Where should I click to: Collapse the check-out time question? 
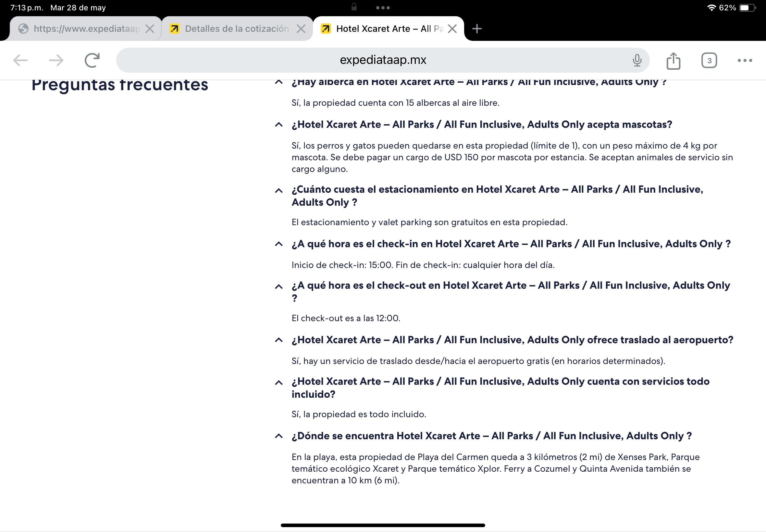tap(279, 287)
